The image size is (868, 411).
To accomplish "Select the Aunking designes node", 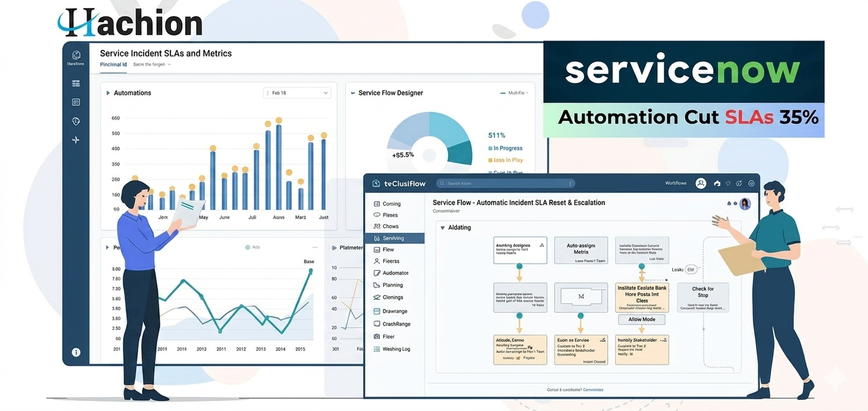I will tap(520, 250).
